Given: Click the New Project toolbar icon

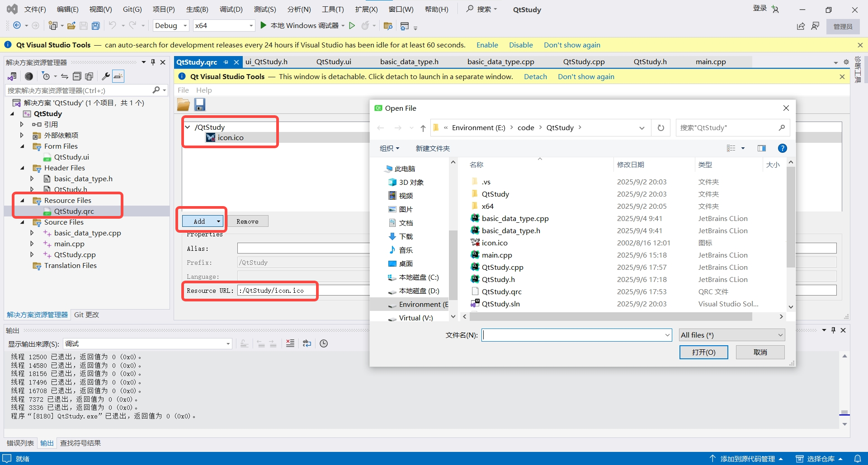Looking at the screenshot, I should pyautogui.click(x=53, y=26).
